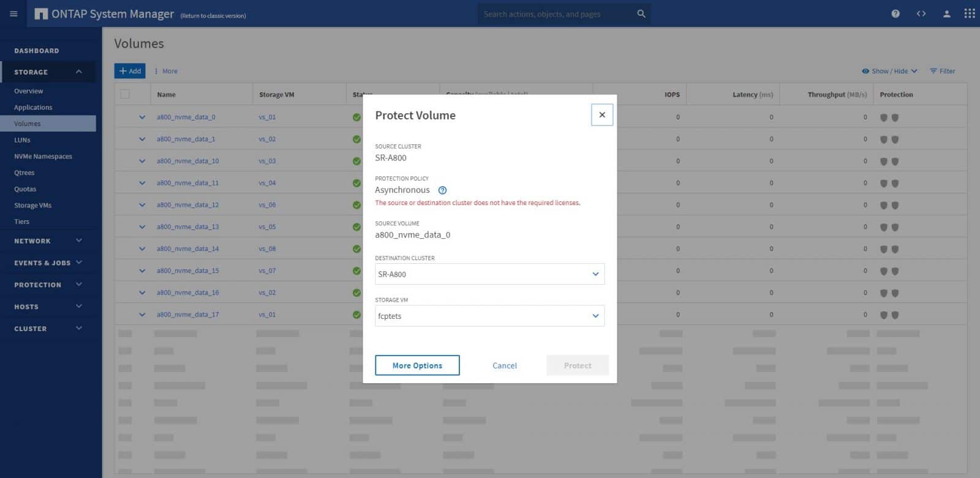Click the search magnifier icon

coord(641,13)
